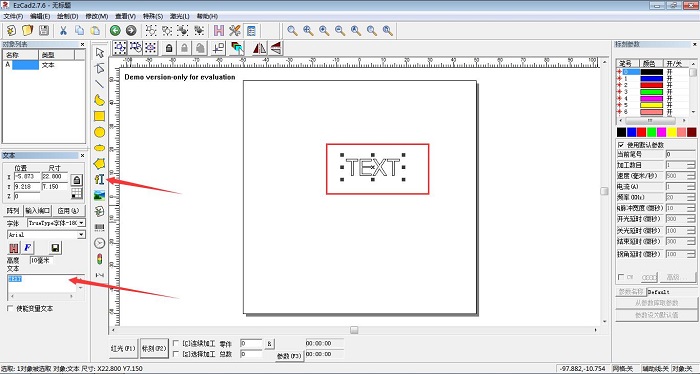Click the red light (F1) button
Image resolution: width=700 pixels, height=374 pixels.
tap(123, 348)
